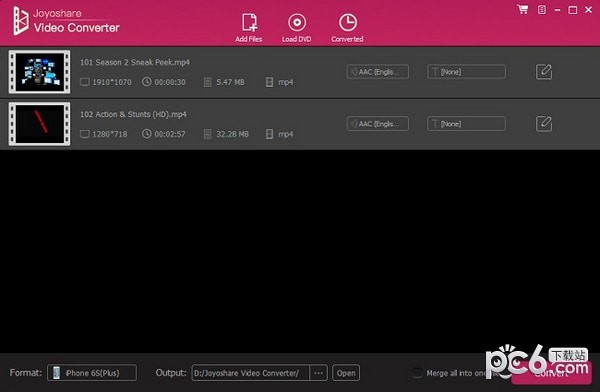Open the shopping cart purchase icon
This screenshot has width=600, height=392.
(523, 10)
